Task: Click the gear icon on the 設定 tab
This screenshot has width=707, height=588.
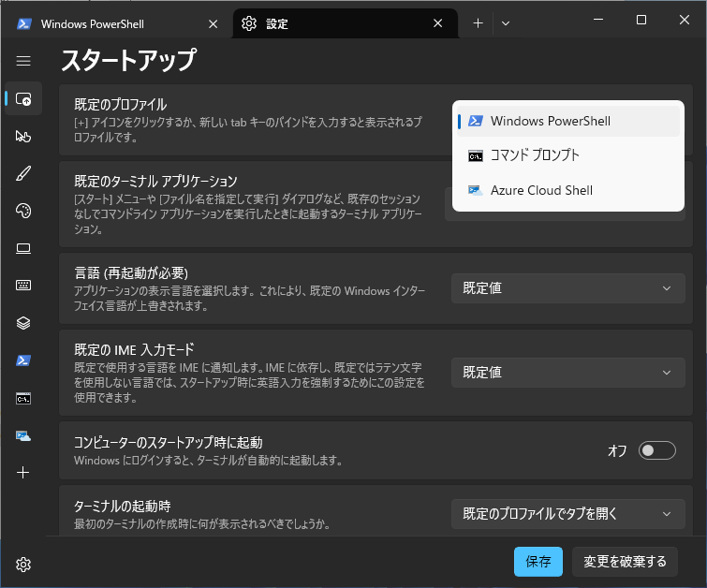Action: point(249,23)
